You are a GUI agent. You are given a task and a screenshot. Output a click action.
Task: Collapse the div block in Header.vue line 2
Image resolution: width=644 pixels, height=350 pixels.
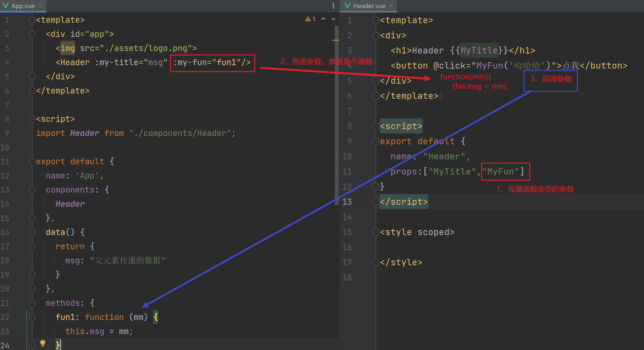tap(376, 35)
